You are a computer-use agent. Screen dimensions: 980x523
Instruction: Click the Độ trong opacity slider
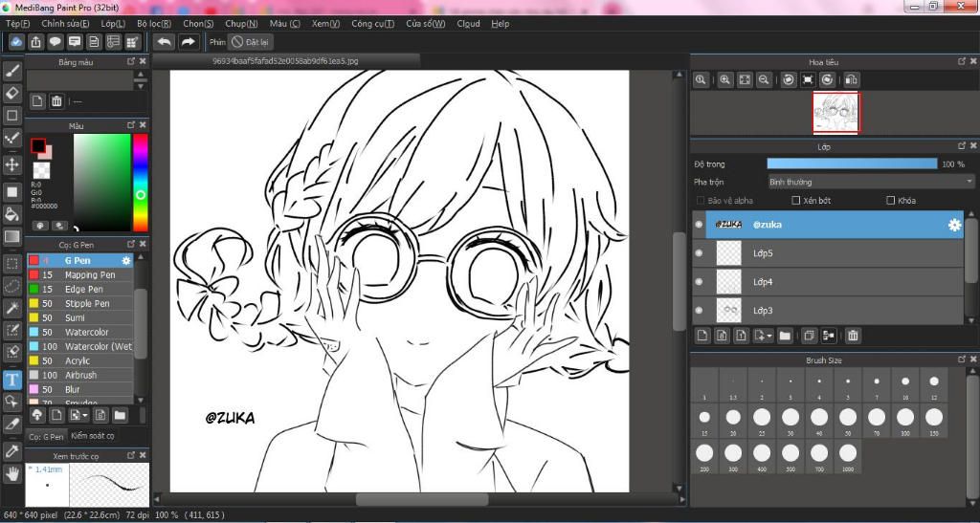[852, 163]
